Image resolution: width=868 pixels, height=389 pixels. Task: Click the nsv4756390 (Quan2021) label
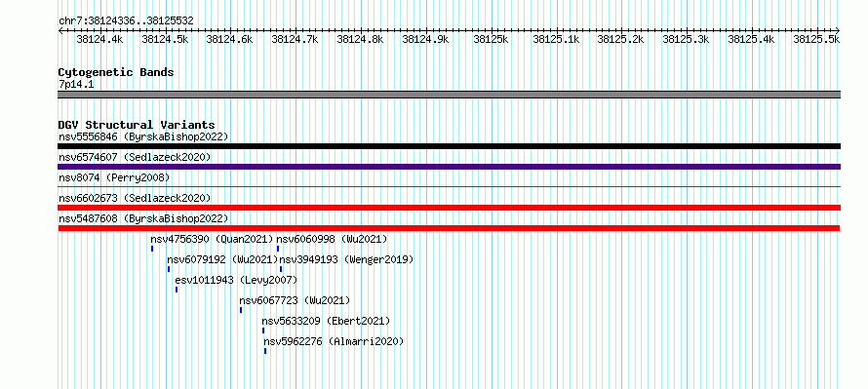(x=213, y=239)
